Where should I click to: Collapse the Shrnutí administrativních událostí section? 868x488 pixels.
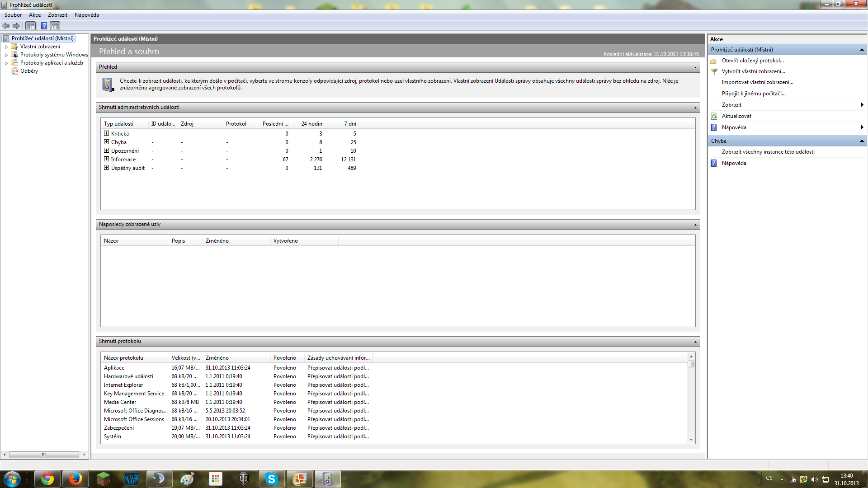pos(696,108)
